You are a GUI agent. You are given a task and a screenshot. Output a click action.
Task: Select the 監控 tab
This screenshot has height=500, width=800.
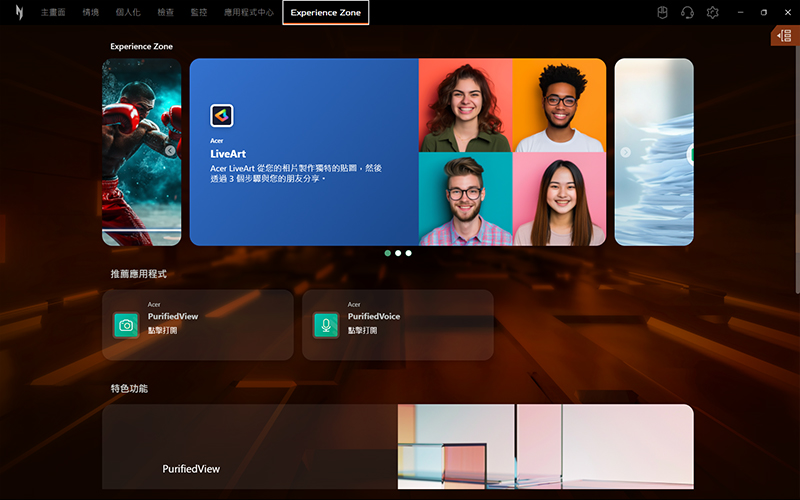[199, 12]
